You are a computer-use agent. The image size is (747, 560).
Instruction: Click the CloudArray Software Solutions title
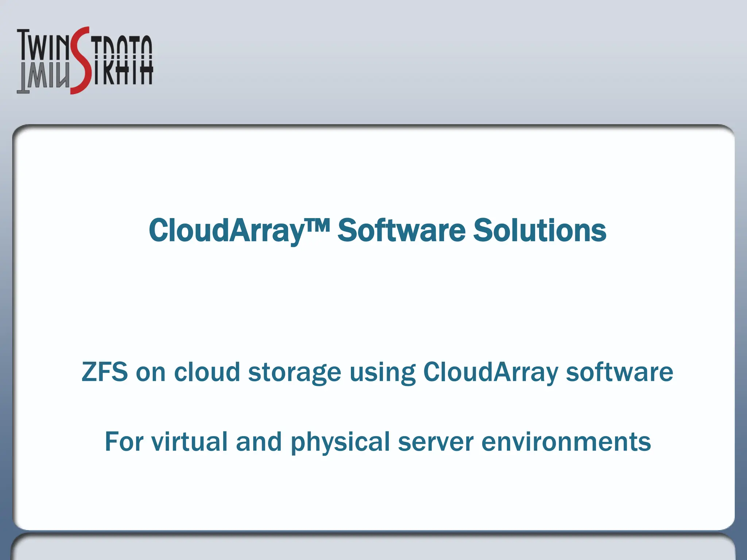[x=377, y=230]
